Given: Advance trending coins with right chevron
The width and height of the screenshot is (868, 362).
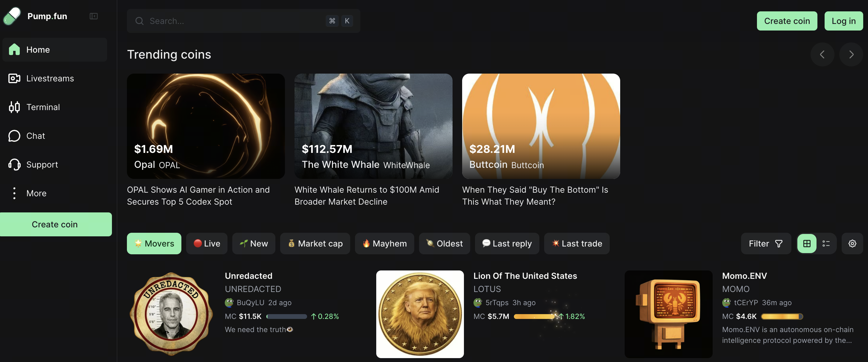Looking at the screenshot, I should 851,54.
